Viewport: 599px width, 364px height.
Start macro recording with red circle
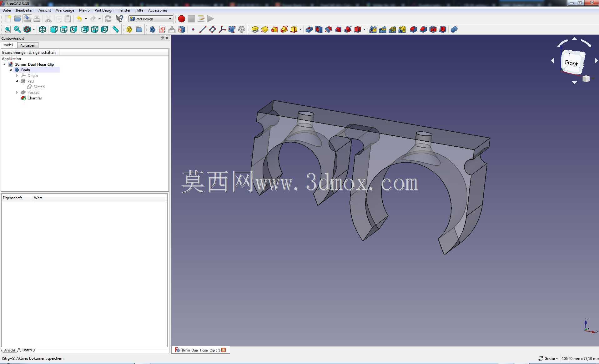pyautogui.click(x=181, y=19)
